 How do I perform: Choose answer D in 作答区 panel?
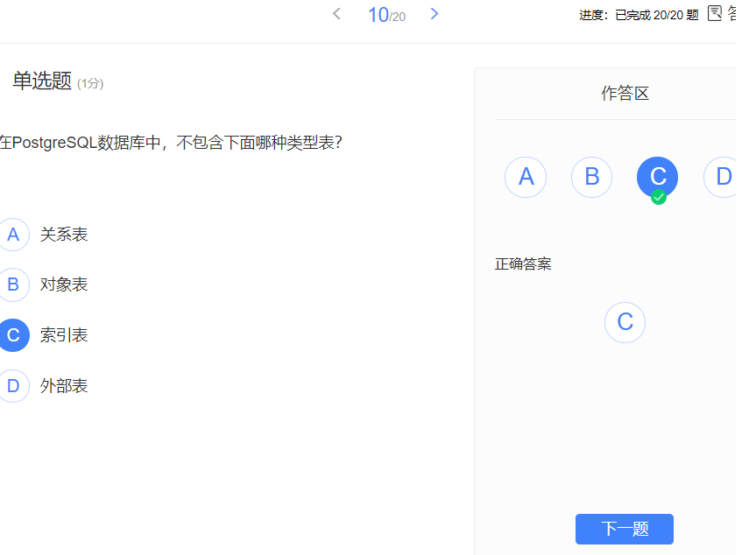tap(721, 178)
